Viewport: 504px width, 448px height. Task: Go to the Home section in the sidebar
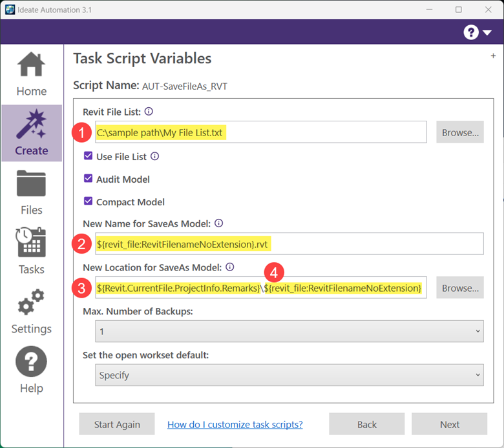32,74
